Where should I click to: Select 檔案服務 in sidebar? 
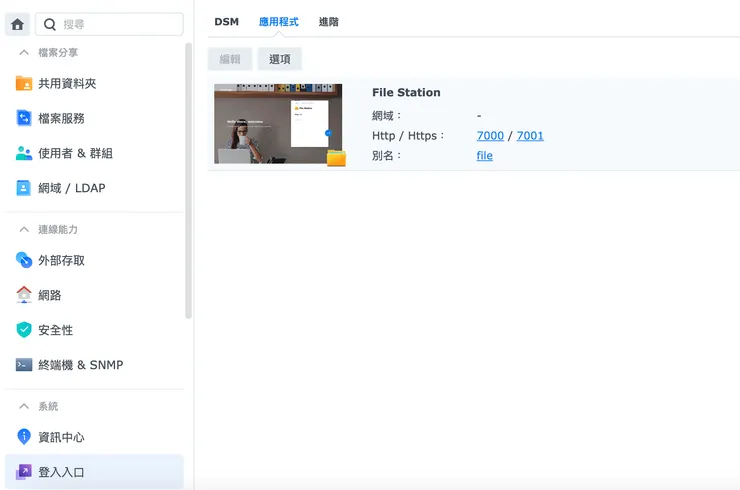61,118
